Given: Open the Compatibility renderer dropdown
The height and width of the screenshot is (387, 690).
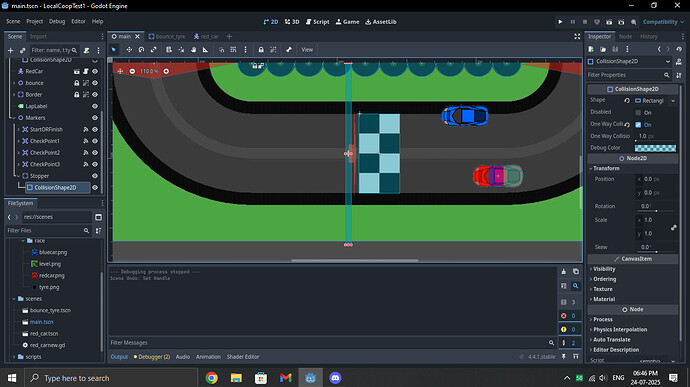Looking at the screenshot, I should 663,22.
